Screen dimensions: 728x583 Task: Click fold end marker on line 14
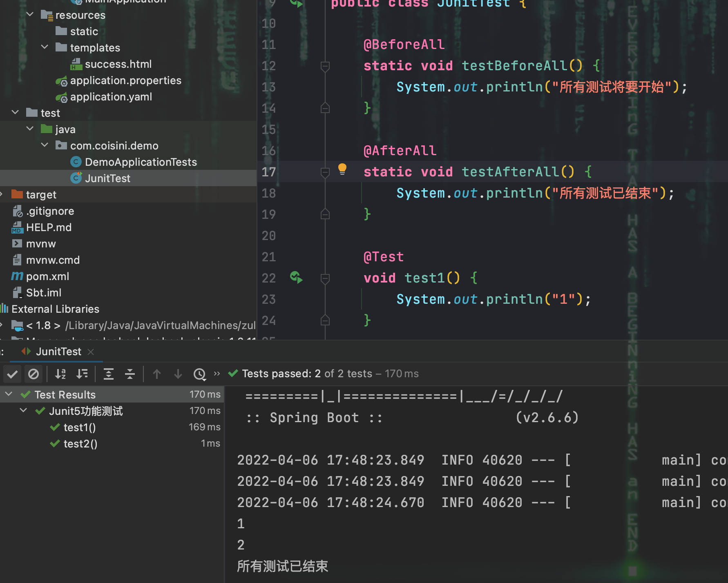click(325, 108)
